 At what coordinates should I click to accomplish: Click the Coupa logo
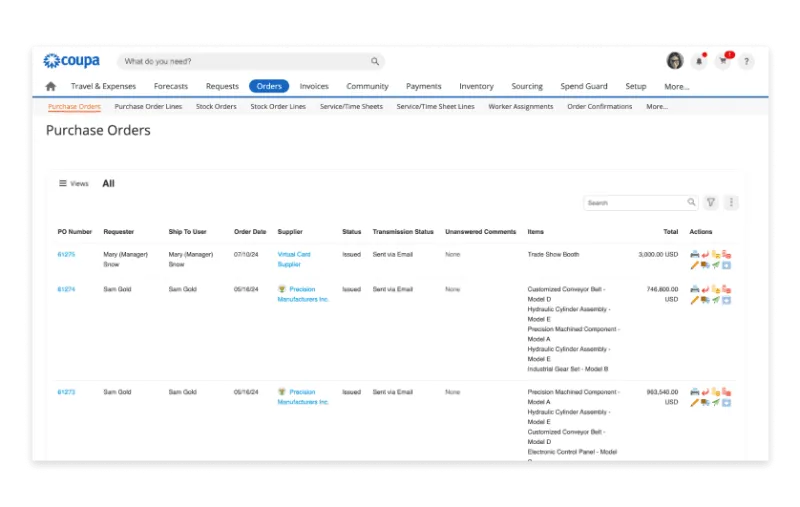coord(71,61)
